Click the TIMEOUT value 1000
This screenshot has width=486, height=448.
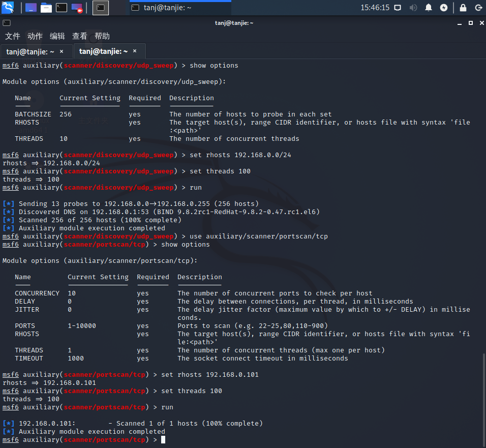coord(76,359)
